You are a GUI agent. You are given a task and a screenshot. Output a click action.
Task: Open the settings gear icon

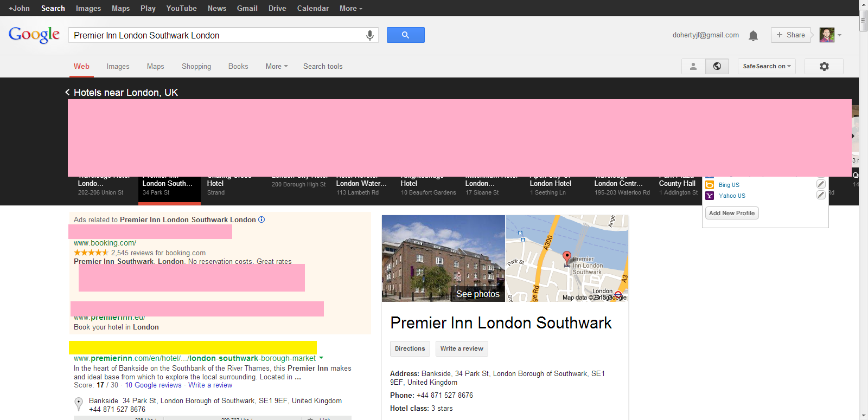pos(824,66)
